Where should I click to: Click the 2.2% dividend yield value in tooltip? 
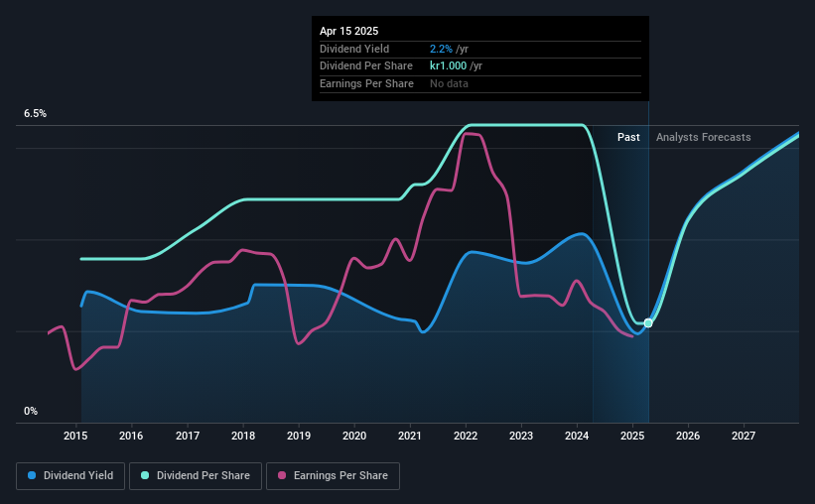(441, 49)
